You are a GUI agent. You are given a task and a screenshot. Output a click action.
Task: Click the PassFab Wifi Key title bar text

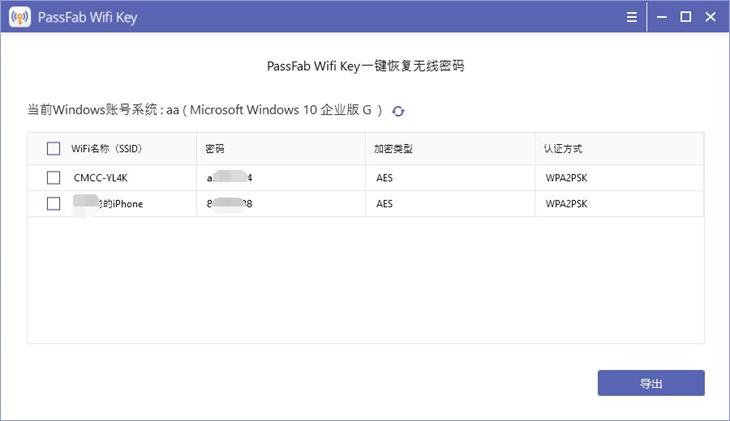tap(88, 17)
